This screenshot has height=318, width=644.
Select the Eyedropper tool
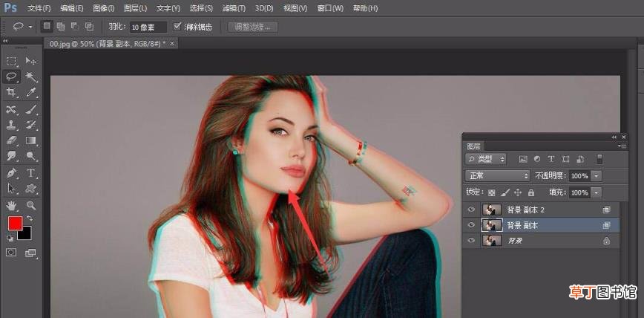click(x=31, y=92)
